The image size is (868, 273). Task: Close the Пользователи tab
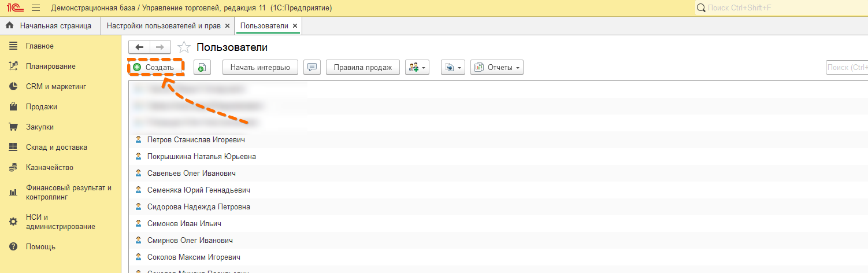point(295,26)
